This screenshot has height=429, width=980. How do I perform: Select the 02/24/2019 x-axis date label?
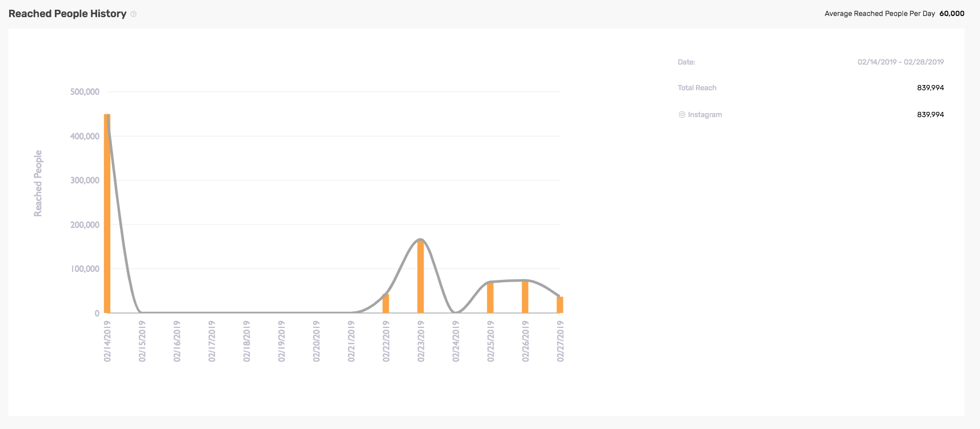(x=456, y=341)
